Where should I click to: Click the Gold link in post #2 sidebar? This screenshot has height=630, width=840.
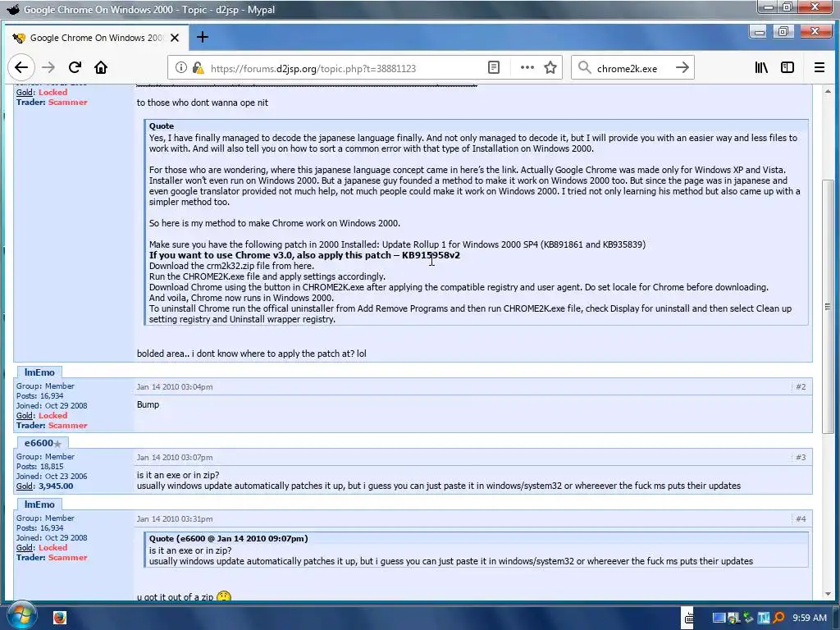point(25,416)
